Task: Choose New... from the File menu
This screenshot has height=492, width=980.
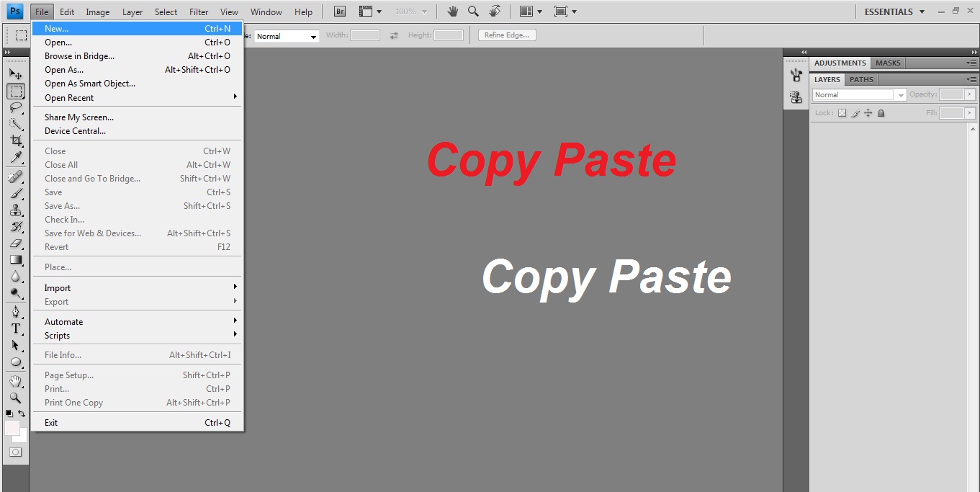Action: pos(137,29)
